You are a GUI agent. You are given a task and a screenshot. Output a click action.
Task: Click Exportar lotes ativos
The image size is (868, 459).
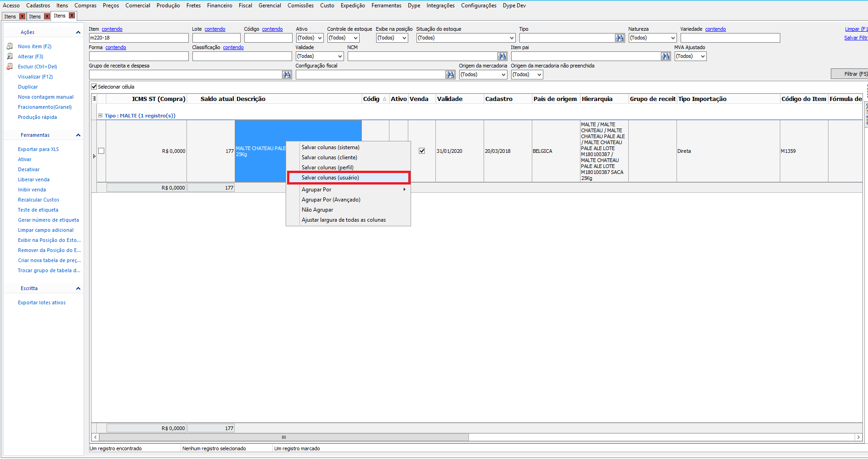42,302
